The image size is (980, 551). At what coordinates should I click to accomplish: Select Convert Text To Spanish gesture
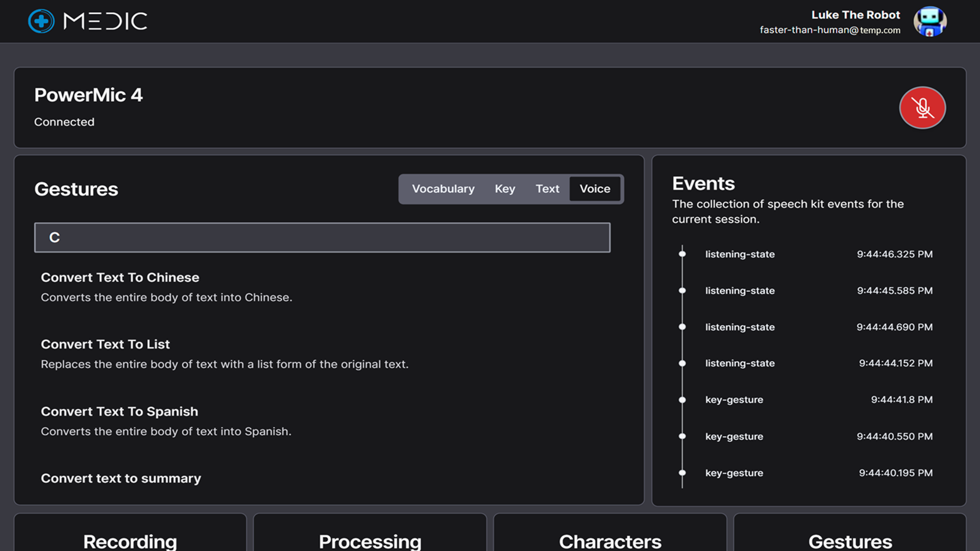[x=119, y=411]
